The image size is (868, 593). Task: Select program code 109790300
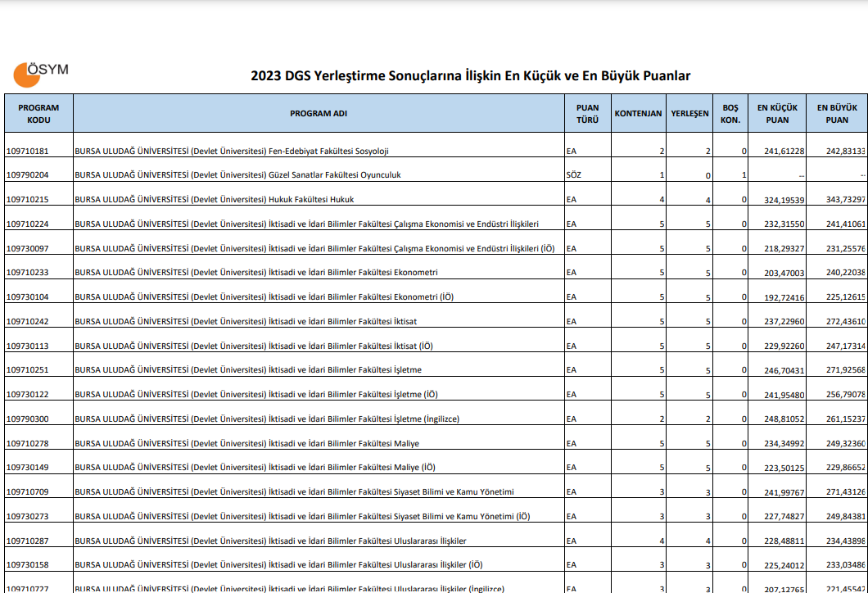click(x=27, y=419)
